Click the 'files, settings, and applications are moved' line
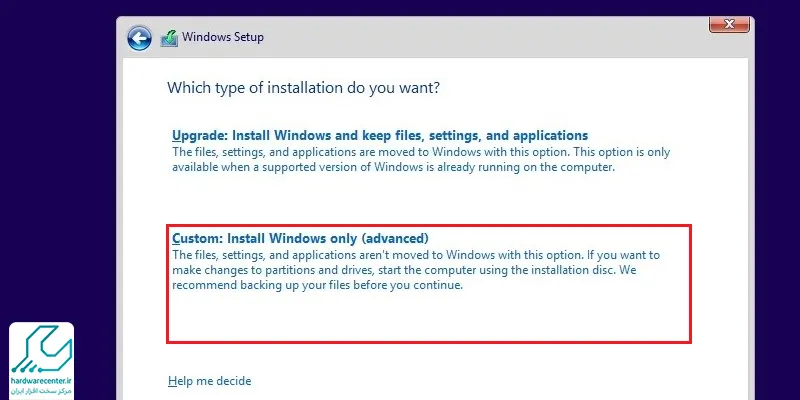This screenshot has height=400, width=800. point(421,152)
